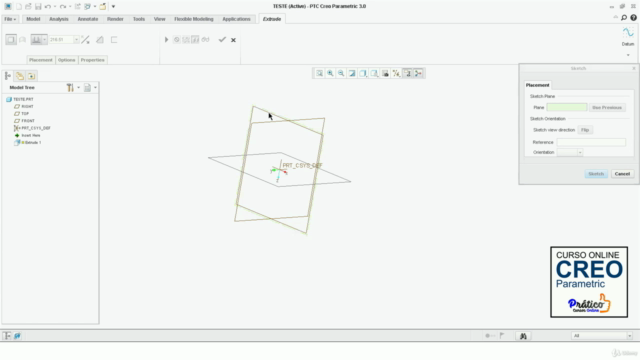640x360 pixels.
Task: Open the Orientation dropdown in Sketch dialog
Action: [x=580, y=152]
